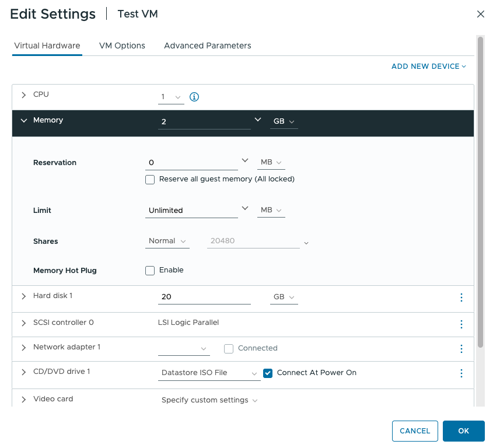Open Hard disk 1 actions menu
Screen dimensions: 493x448
461,297
